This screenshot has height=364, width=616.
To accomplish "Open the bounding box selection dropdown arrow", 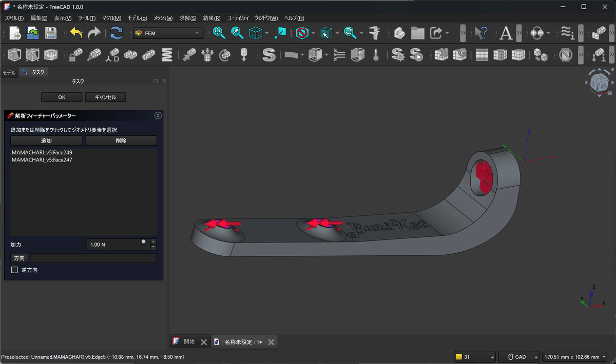I will [x=337, y=33].
